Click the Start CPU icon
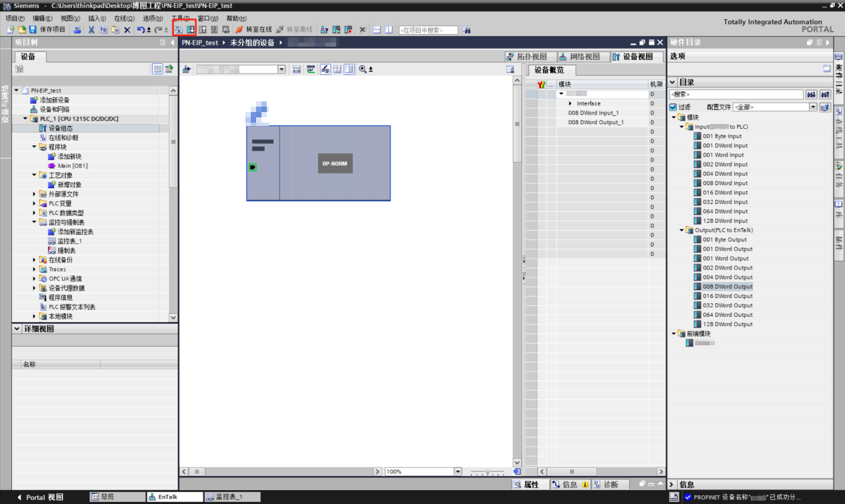Screen dimensions: 845x504 [x=336, y=30]
